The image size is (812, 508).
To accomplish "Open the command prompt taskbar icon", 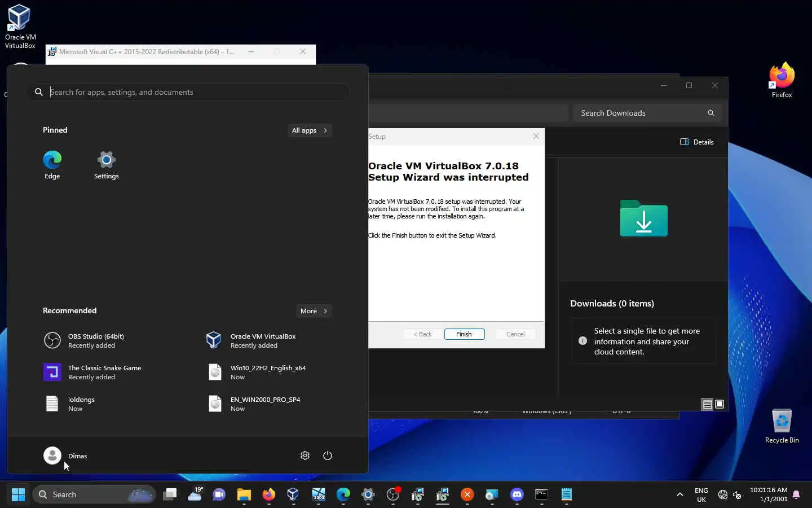I will [541, 494].
